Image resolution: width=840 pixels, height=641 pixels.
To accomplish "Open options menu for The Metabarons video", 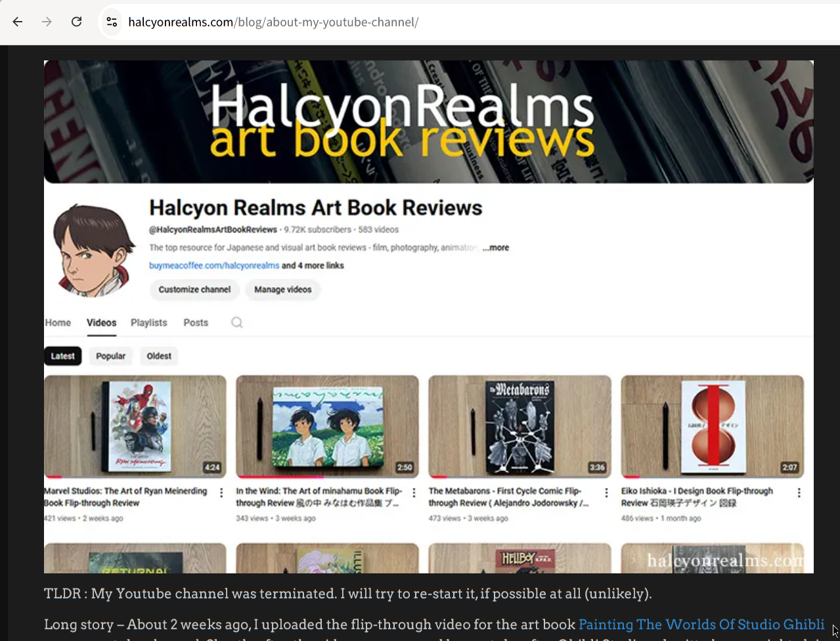I will tap(606, 493).
